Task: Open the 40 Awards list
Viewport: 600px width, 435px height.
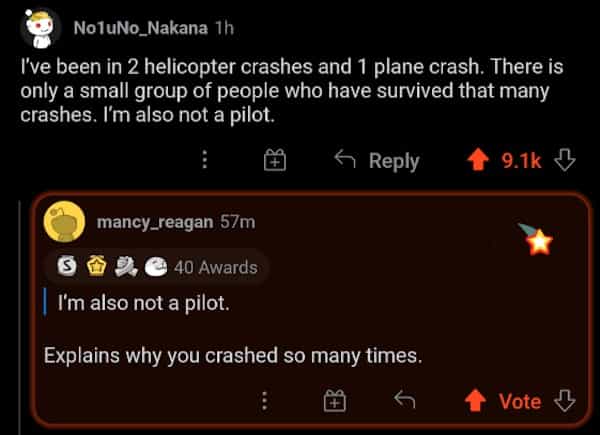Action: [215, 267]
